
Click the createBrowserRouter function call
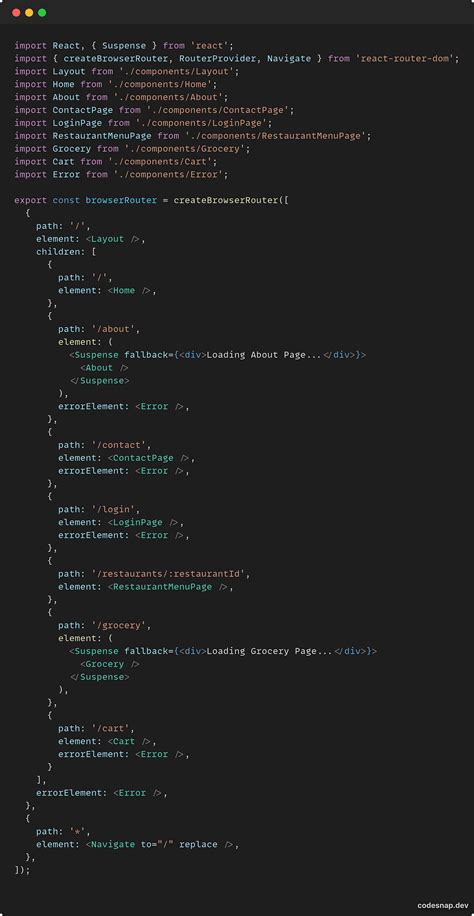(x=226, y=200)
